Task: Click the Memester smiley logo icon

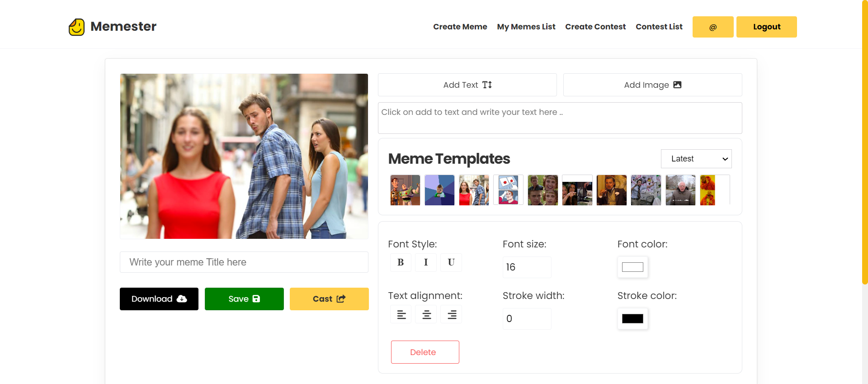Action: pos(76,27)
